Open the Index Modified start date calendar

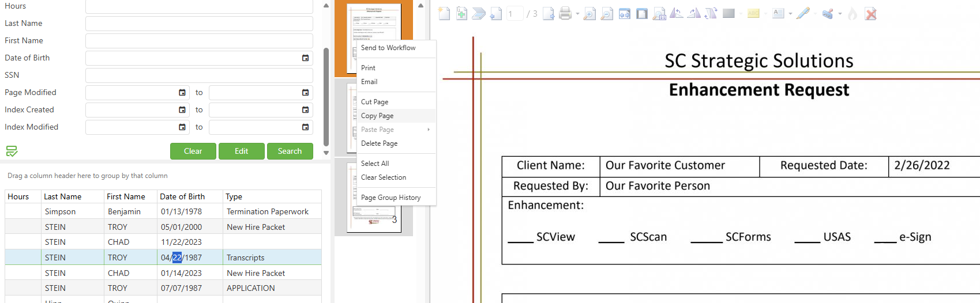coord(182,127)
